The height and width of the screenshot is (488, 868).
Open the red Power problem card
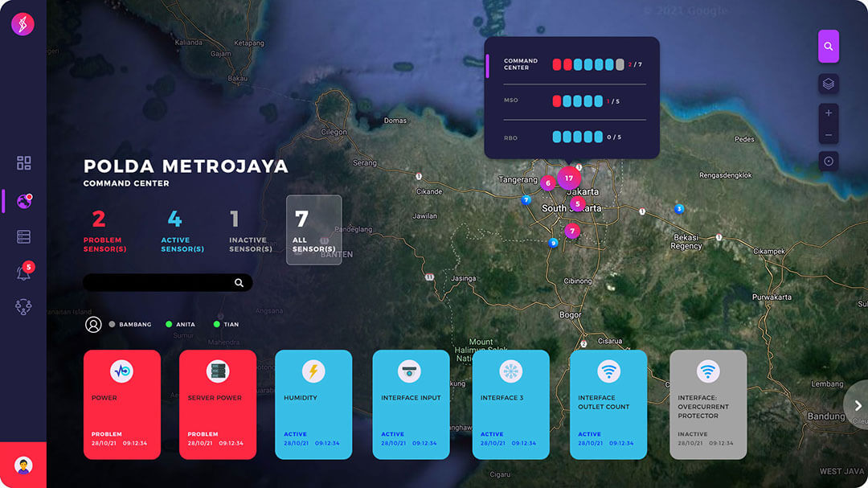(x=121, y=404)
